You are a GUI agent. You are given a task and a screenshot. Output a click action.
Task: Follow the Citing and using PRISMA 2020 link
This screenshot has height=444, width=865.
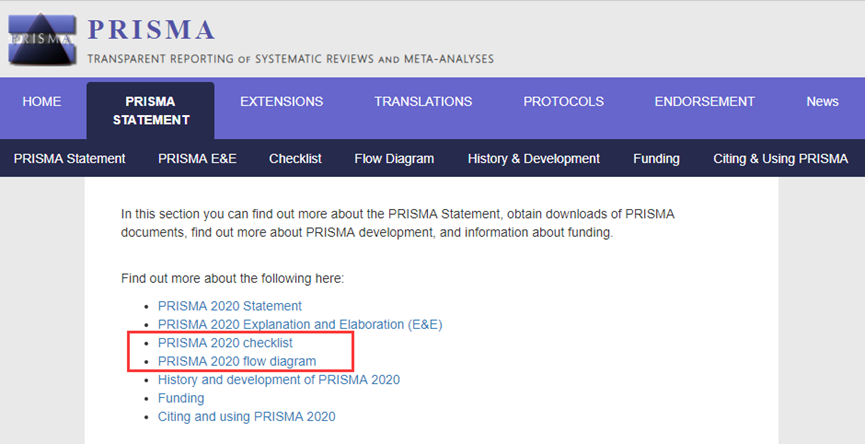[246, 416]
